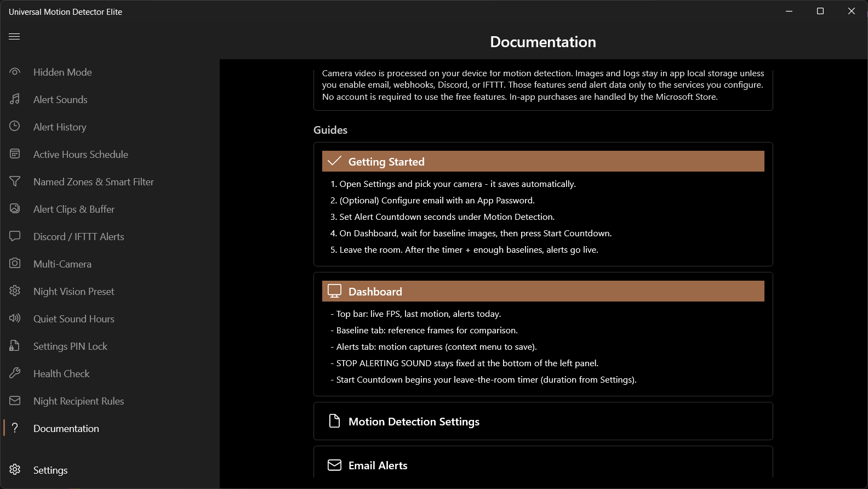Click the Alert Clips & Buffer icon
The height and width of the screenshot is (489, 868).
pyautogui.click(x=15, y=209)
